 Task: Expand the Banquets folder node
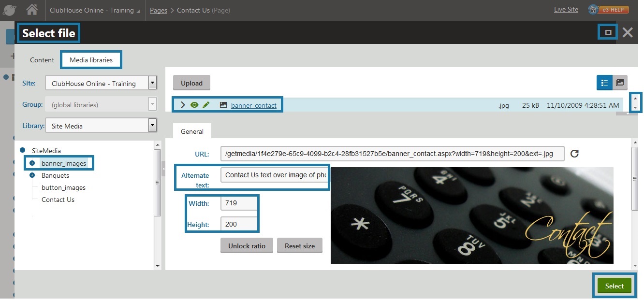coord(32,175)
